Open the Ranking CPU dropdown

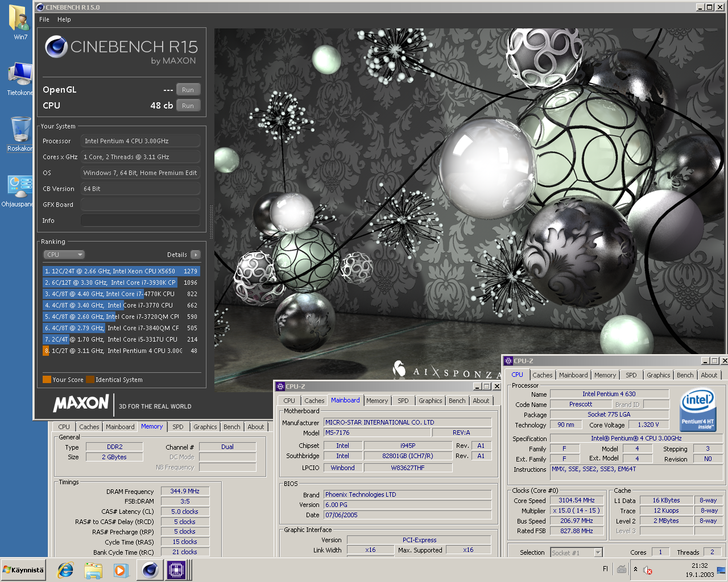tap(64, 255)
